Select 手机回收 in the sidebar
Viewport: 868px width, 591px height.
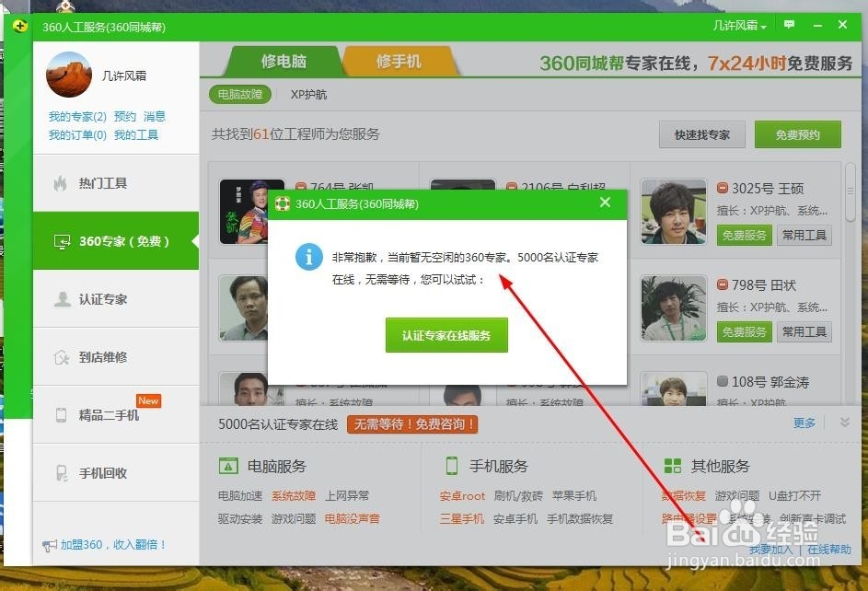point(116,473)
